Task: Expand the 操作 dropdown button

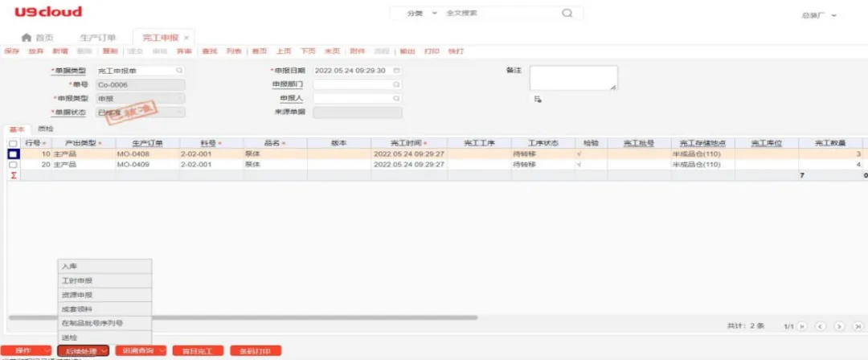Action: (27, 351)
